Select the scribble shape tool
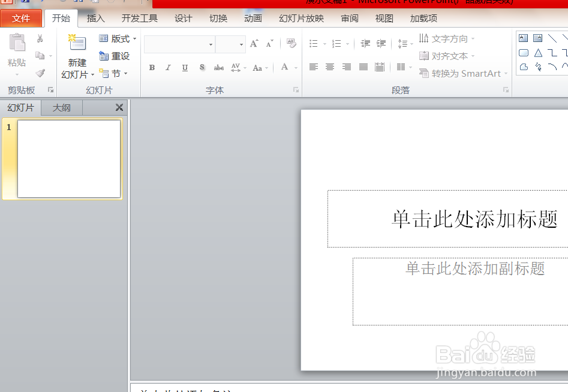The height and width of the screenshot is (392, 568). [538, 67]
